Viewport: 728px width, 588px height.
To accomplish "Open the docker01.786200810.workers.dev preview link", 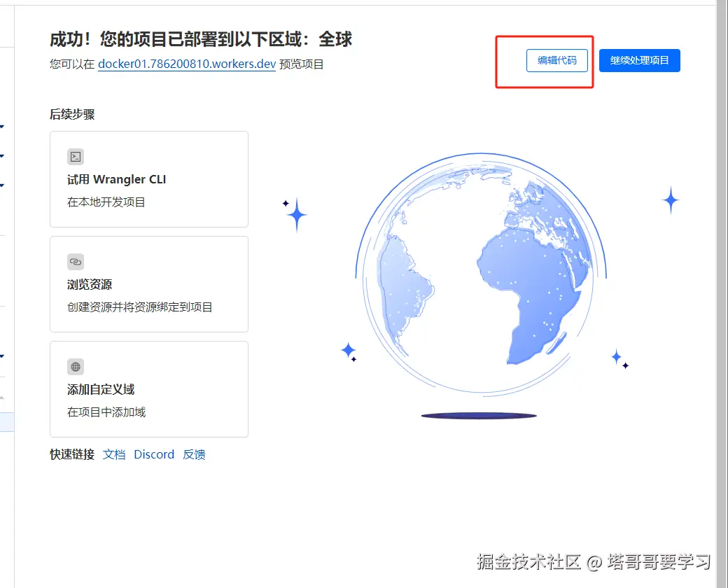I will coord(187,64).
